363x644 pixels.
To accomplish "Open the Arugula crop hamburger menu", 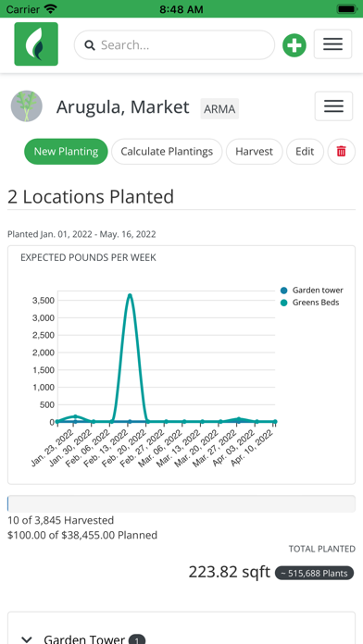I will [x=333, y=106].
